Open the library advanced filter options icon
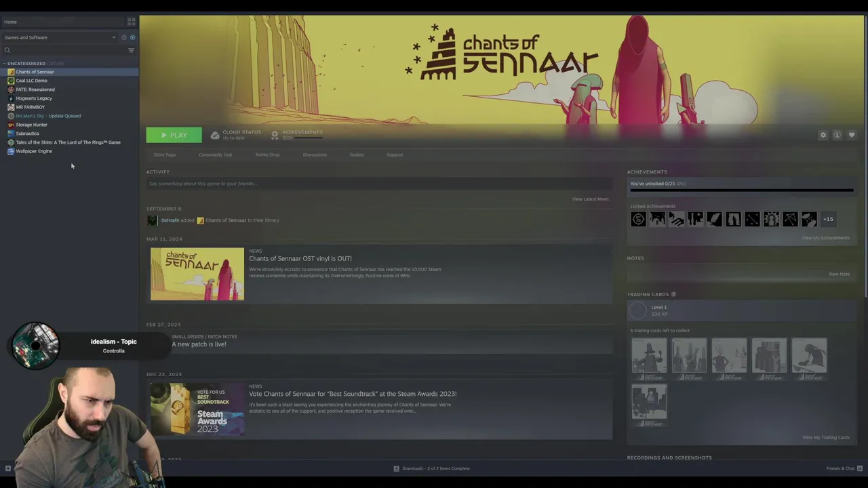Screen dimensions: 868x488 131,50
